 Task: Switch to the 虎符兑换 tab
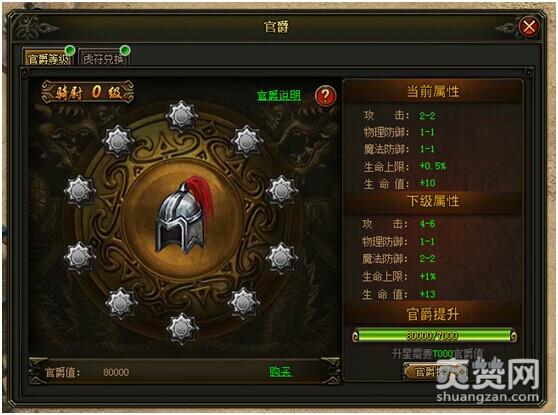point(103,57)
